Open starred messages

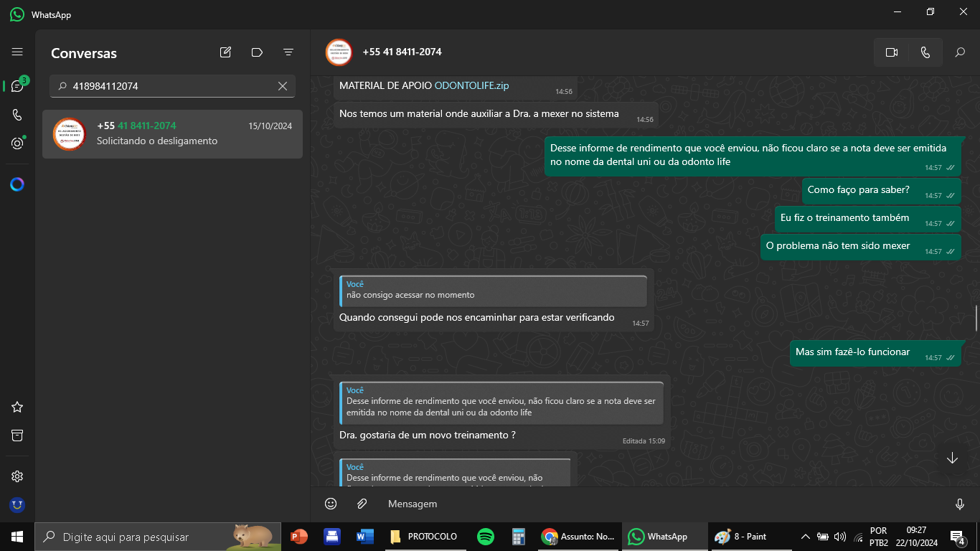[x=17, y=407]
